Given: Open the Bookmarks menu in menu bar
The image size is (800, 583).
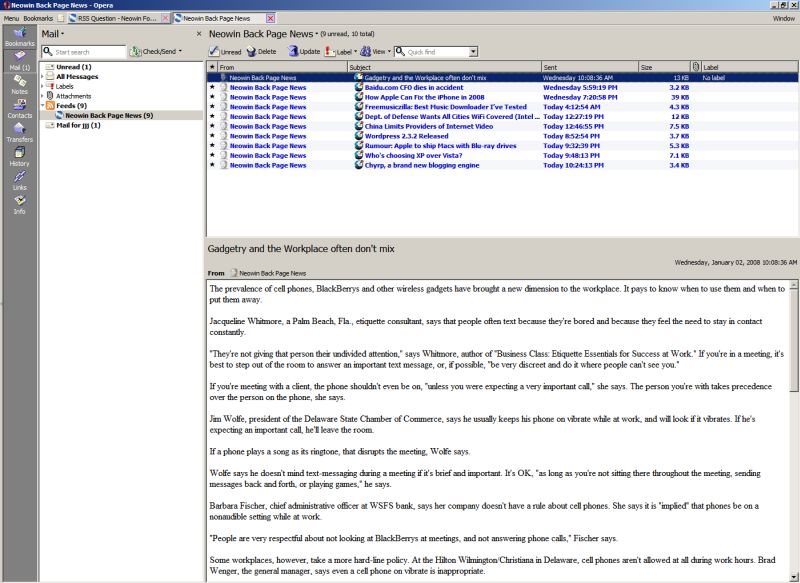Looking at the screenshot, I should click(x=39, y=18).
